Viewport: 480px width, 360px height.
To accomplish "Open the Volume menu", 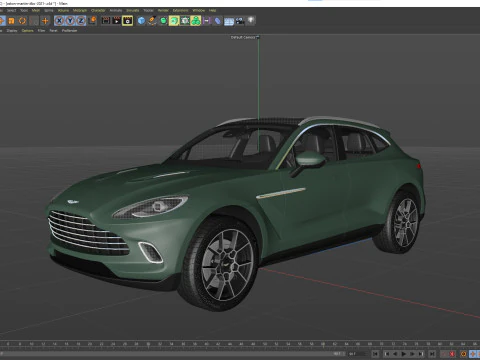I will 63,10.
